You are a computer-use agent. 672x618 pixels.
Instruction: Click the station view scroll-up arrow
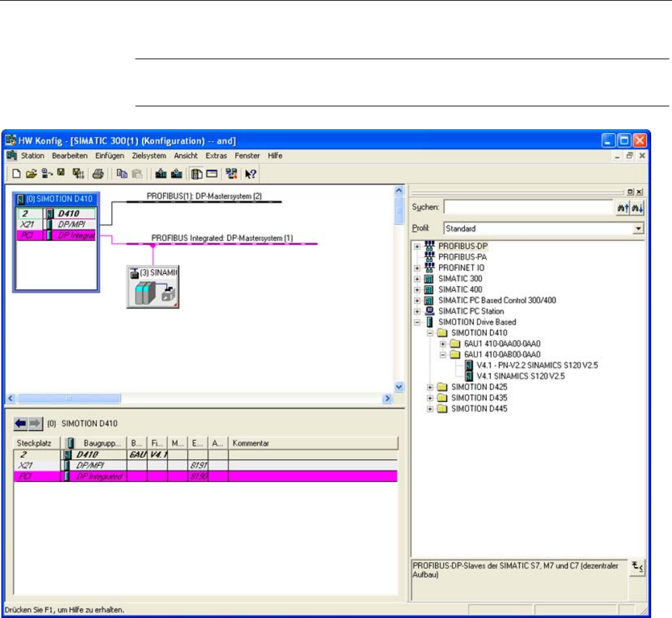(399, 191)
